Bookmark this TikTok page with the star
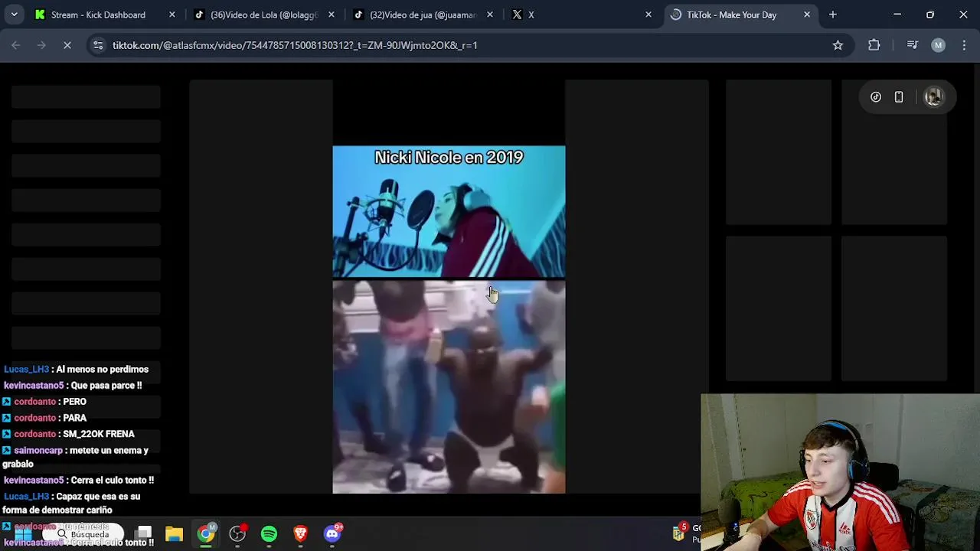980x551 pixels. (x=838, y=45)
